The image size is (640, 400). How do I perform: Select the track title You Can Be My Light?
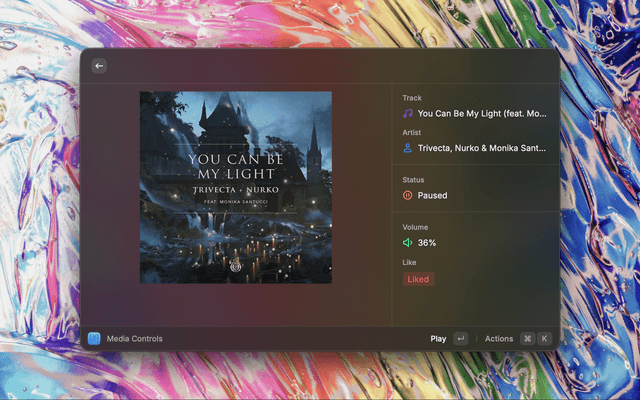point(482,114)
